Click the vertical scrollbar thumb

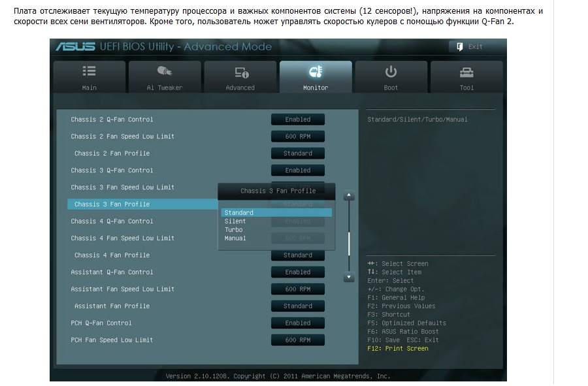(x=349, y=243)
